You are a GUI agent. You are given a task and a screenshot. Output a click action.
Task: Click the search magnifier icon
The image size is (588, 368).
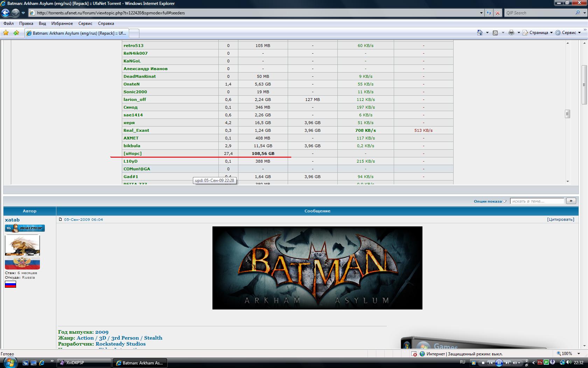577,13
